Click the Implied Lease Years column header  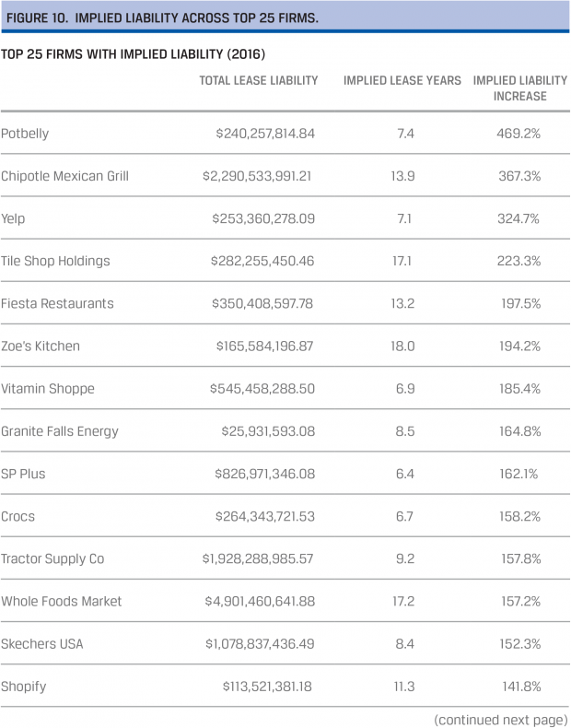point(402,81)
